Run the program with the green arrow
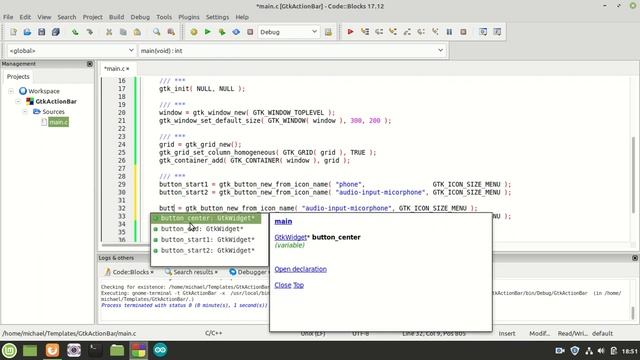Image resolution: width=640 pixels, height=360 pixels. click(x=207, y=32)
